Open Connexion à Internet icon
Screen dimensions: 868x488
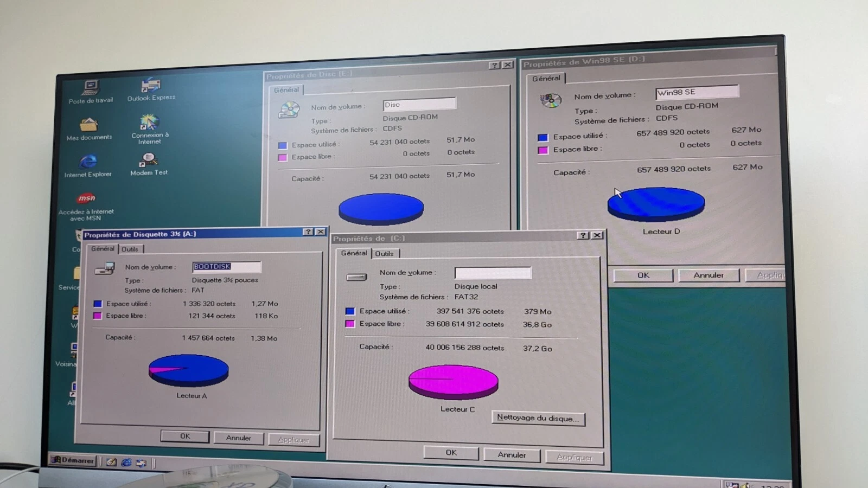tap(149, 129)
